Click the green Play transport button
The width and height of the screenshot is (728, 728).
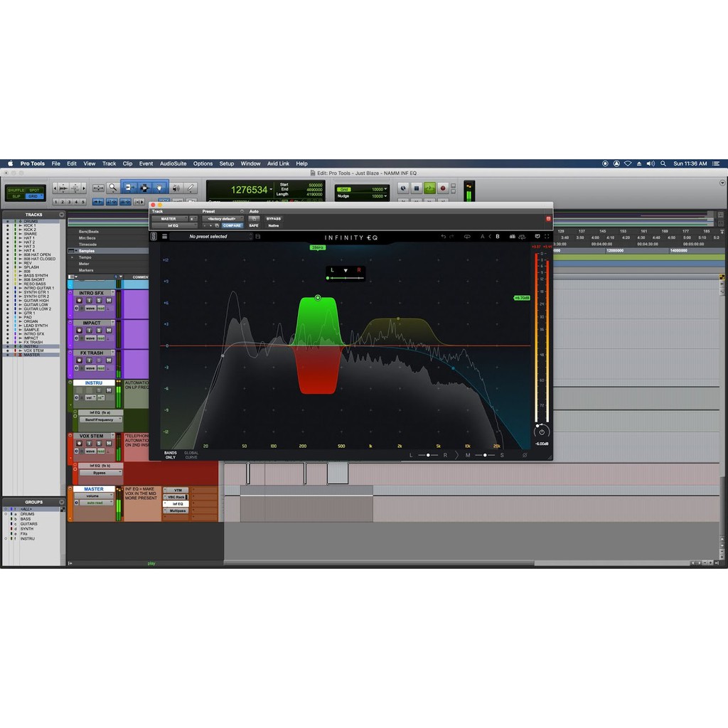(x=429, y=188)
